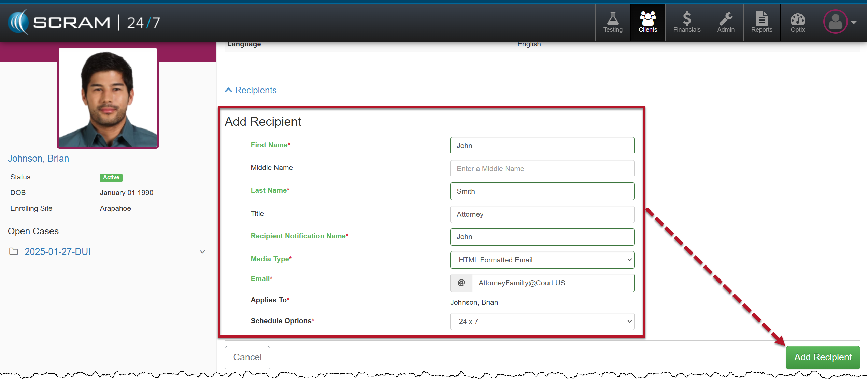The image size is (868, 382).
Task: Open the Media Type dropdown
Action: tap(542, 260)
